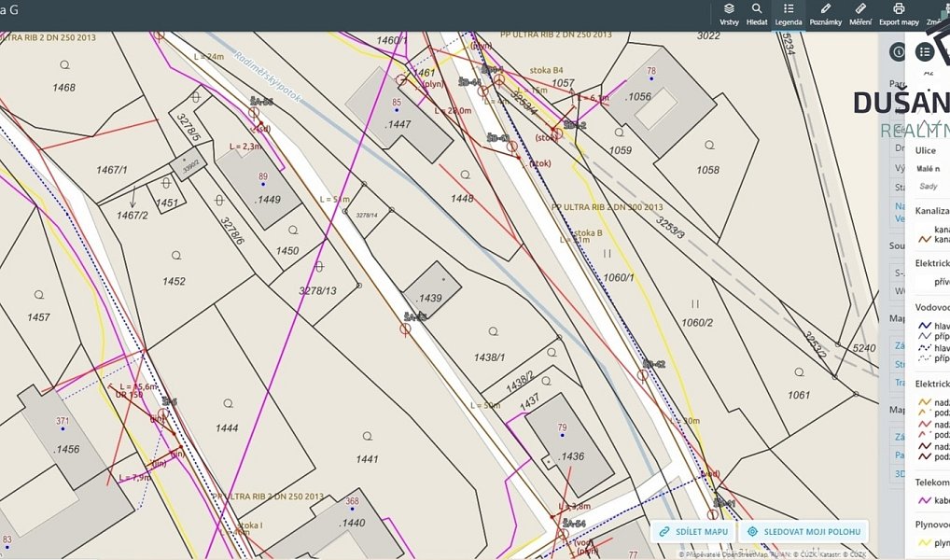Click building parcel .1436
The width and height of the screenshot is (950, 560).
click(571, 456)
